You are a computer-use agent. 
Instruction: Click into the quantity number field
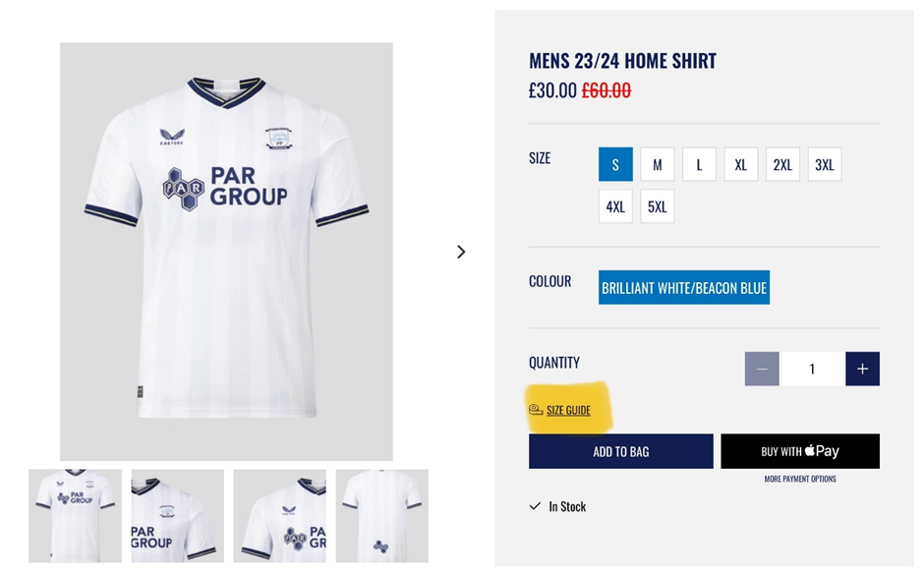click(x=812, y=369)
